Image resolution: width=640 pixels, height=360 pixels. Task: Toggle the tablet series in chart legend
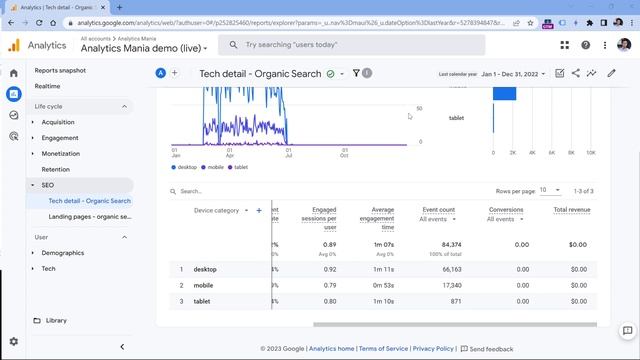[238, 167]
